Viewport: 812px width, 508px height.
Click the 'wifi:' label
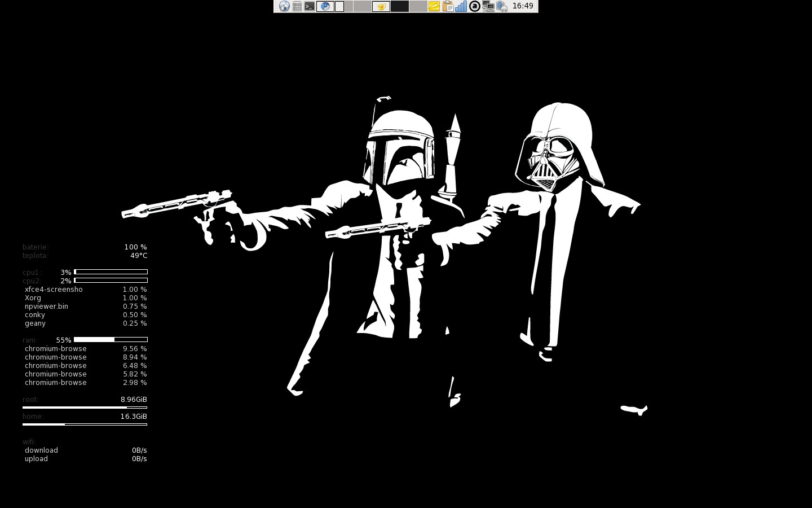coord(29,442)
